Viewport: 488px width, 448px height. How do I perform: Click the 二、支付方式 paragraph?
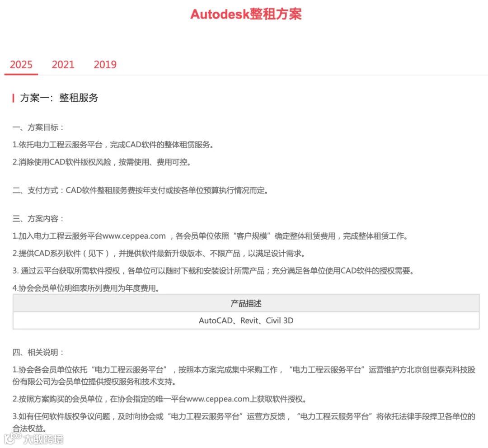point(140,190)
